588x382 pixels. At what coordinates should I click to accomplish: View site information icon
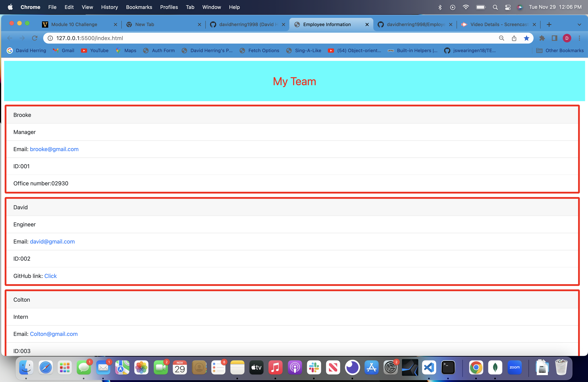[x=50, y=38]
